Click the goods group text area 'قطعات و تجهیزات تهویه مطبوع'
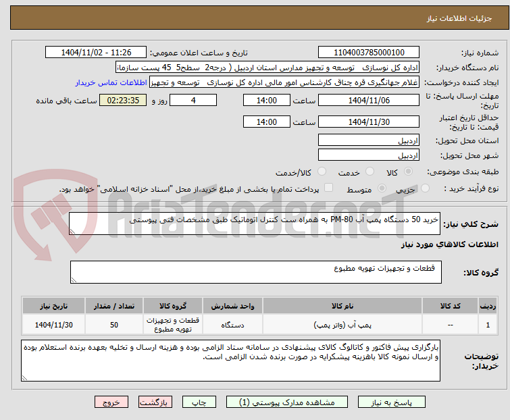 pos(256,272)
